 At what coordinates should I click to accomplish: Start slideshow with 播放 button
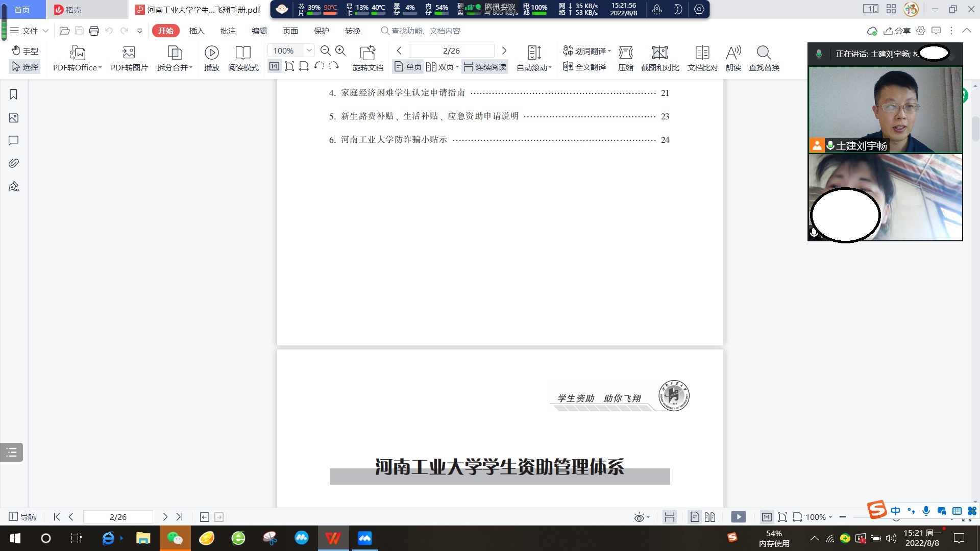[211, 59]
